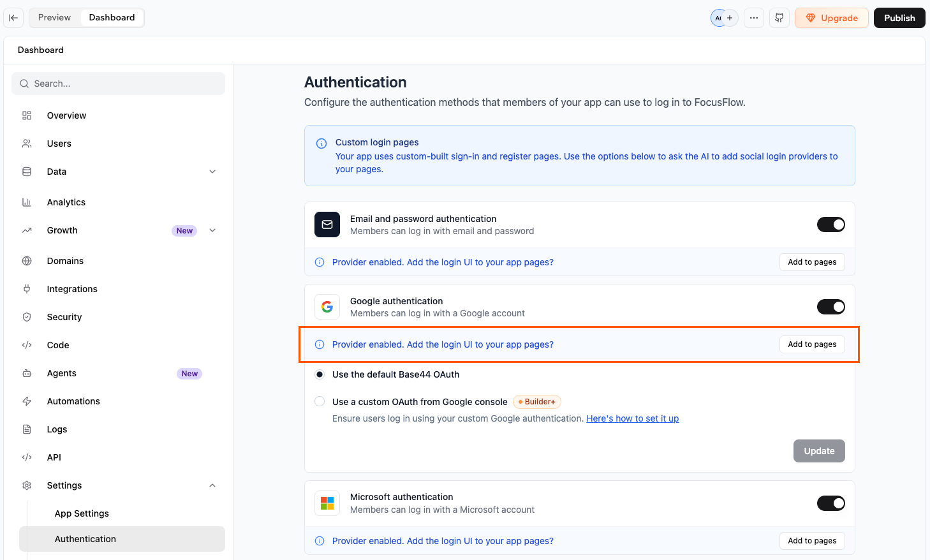Expand the Data section chevron
This screenshot has width=930, height=560.
coord(212,172)
